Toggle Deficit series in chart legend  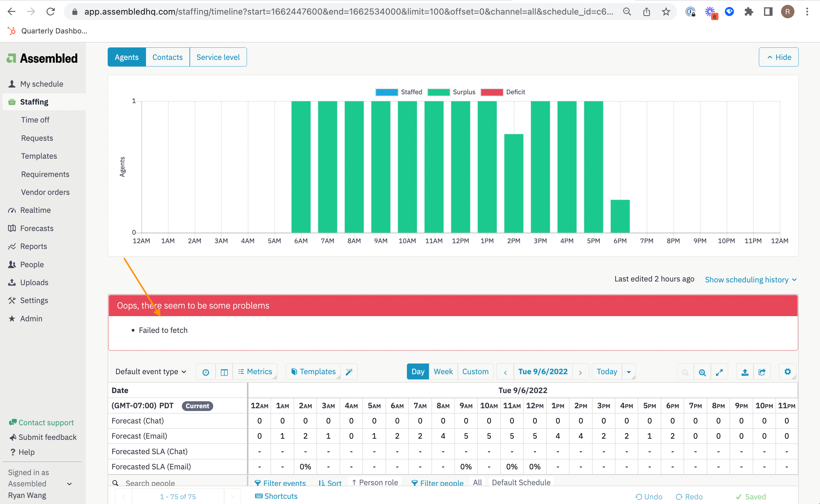[503, 92]
